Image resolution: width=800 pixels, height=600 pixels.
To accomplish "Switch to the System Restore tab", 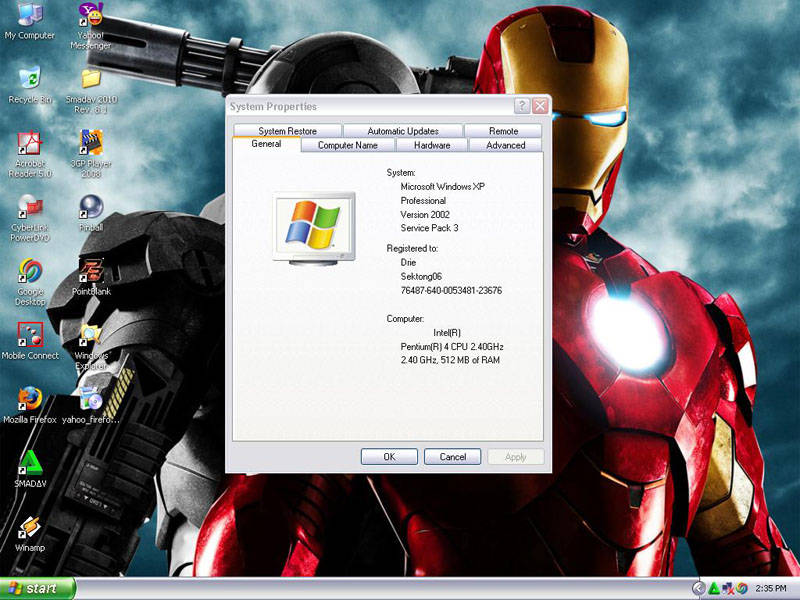I will tap(287, 131).
